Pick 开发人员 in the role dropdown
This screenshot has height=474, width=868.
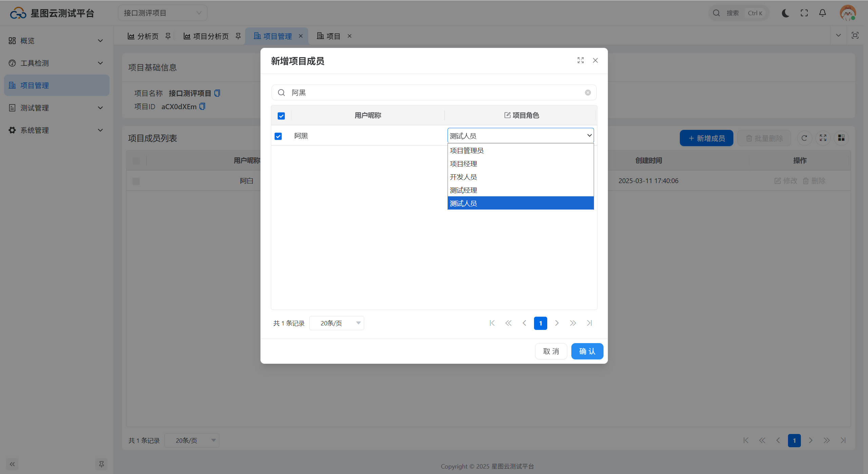click(463, 177)
